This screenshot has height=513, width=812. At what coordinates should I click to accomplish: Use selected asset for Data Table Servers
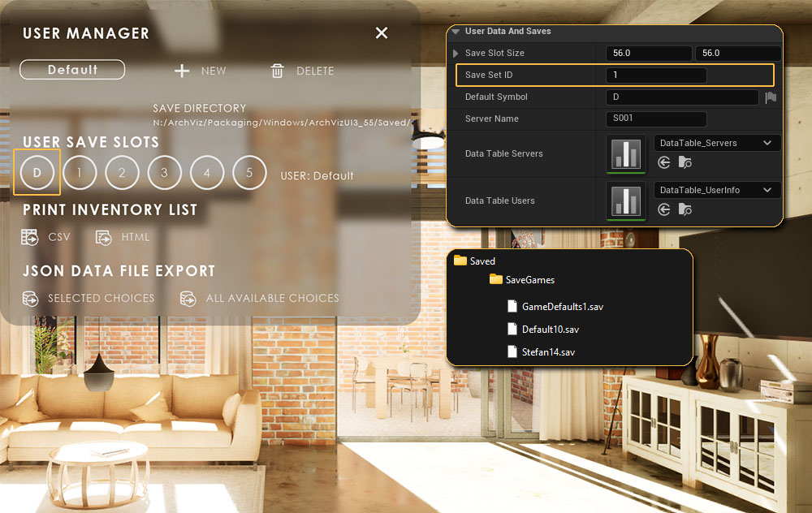coord(664,162)
